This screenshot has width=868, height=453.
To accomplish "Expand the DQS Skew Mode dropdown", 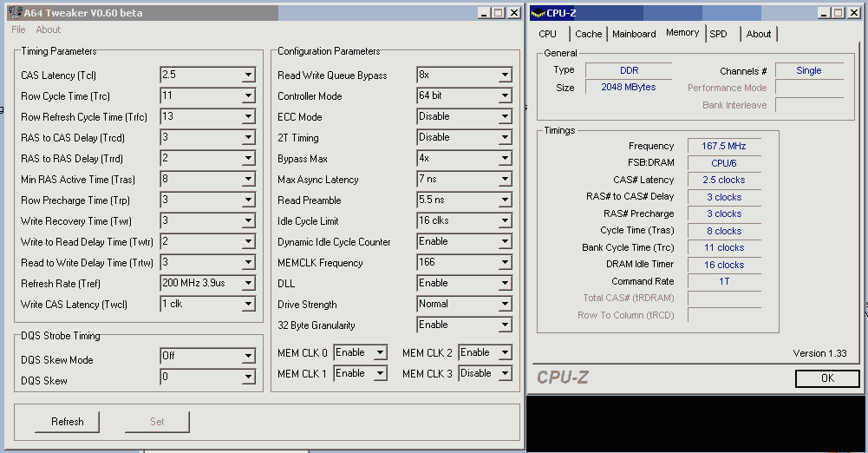I will pyautogui.click(x=249, y=356).
